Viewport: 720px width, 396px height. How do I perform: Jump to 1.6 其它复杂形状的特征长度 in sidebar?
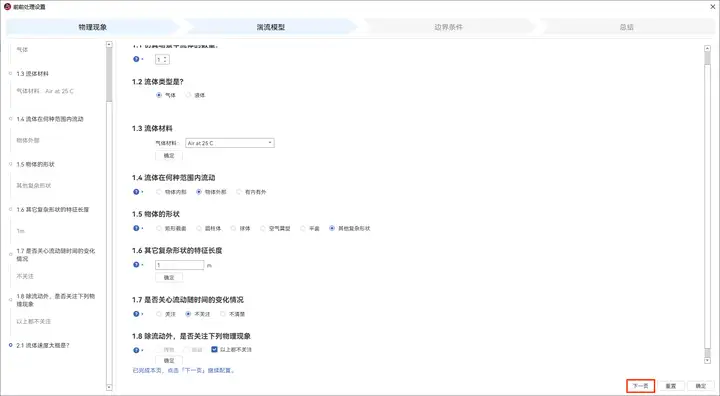pos(52,209)
